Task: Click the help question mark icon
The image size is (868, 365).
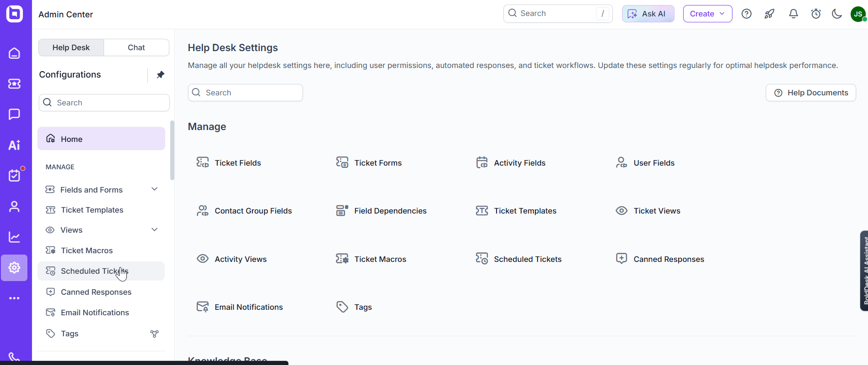Action: click(x=747, y=14)
